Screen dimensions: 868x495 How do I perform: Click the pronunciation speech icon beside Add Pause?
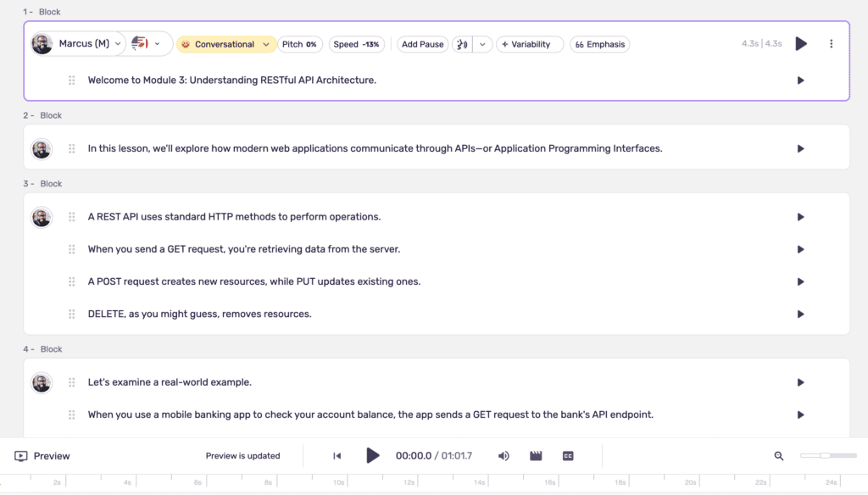pyautogui.click(x=460, y=44)
